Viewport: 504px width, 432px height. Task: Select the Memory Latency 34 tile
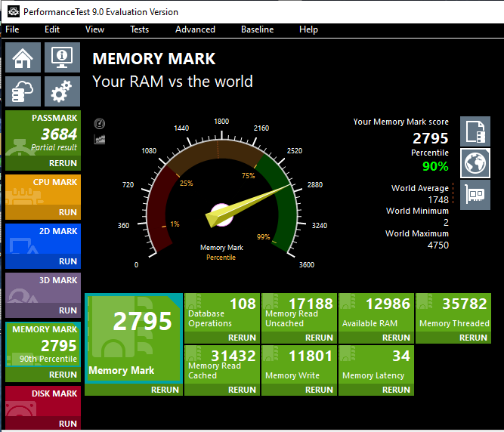(376, 364)
